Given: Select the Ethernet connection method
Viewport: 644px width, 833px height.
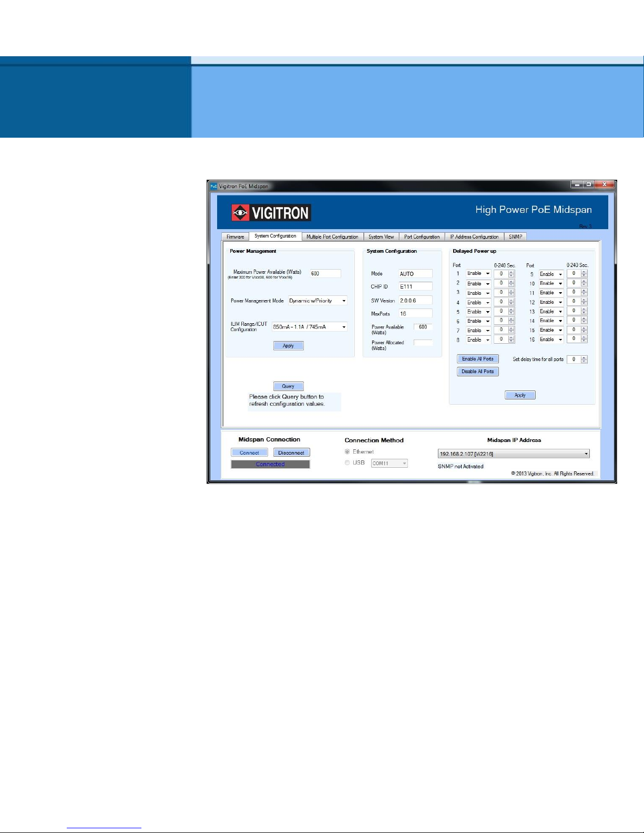Looking at the screenshot, I should point(347,452).
